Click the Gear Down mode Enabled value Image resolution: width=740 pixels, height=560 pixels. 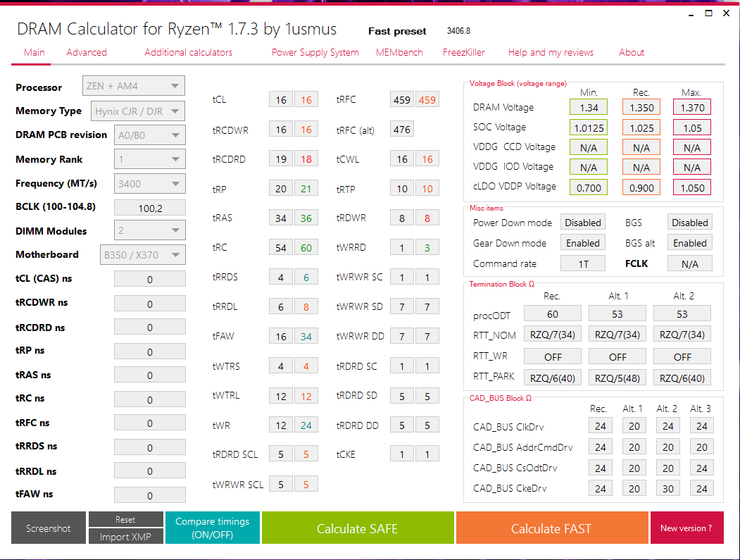(x=583, y=243)
